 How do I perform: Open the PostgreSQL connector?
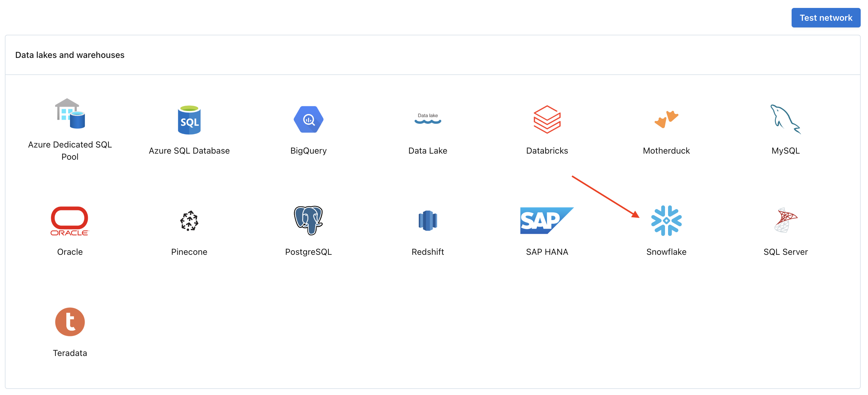pos(308,229)
